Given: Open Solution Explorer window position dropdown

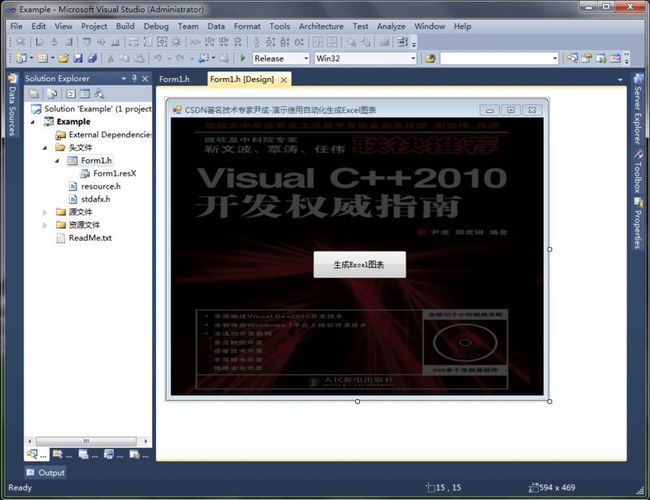Looking at the screenshot, I should (x=123, y=78).
